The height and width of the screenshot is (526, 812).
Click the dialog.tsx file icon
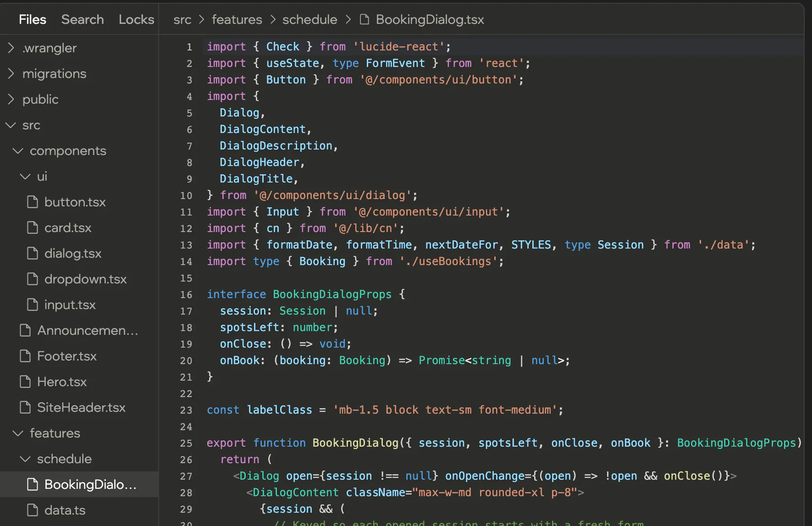(x=33, y=253)
